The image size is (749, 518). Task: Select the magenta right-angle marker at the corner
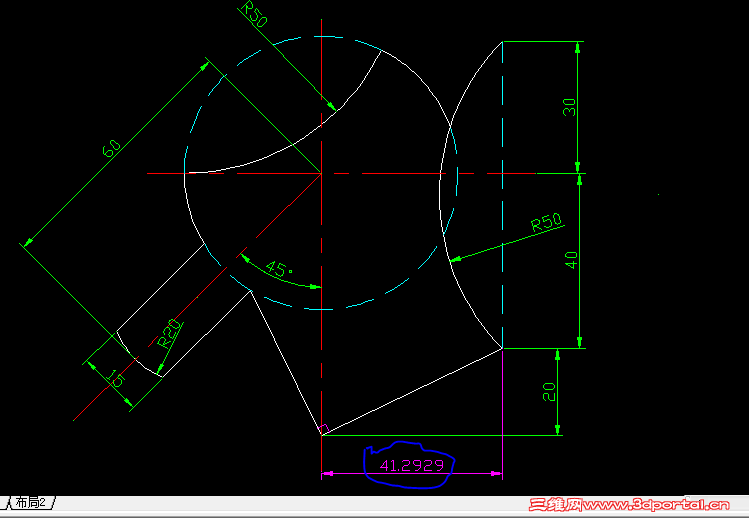325,429
